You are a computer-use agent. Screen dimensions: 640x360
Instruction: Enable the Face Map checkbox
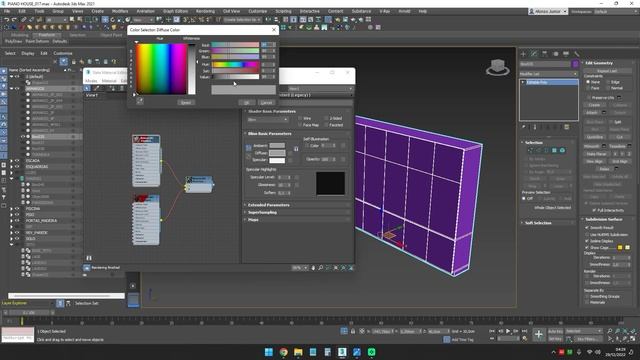coord(300,125)
